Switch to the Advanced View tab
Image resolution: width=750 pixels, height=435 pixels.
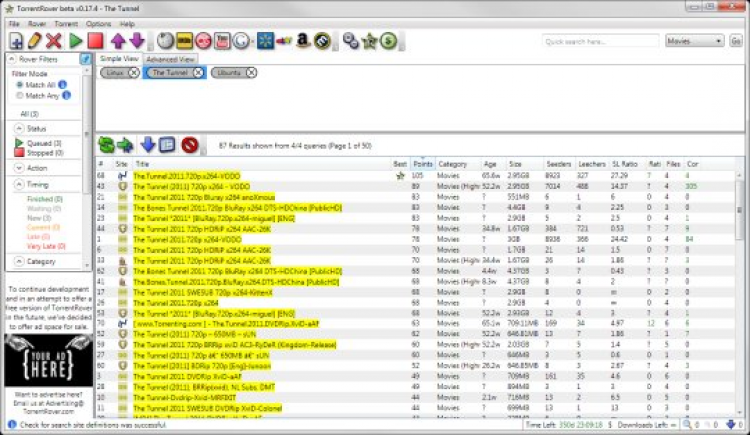pos(170,59)
